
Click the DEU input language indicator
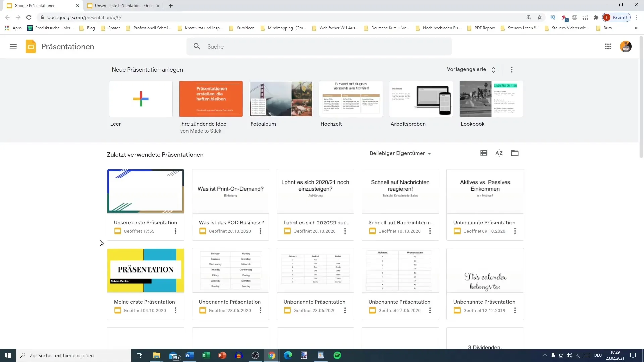598,355
